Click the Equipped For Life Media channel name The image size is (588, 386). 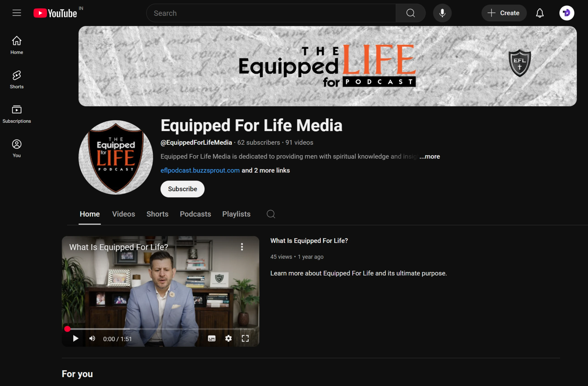click(251, 125)
